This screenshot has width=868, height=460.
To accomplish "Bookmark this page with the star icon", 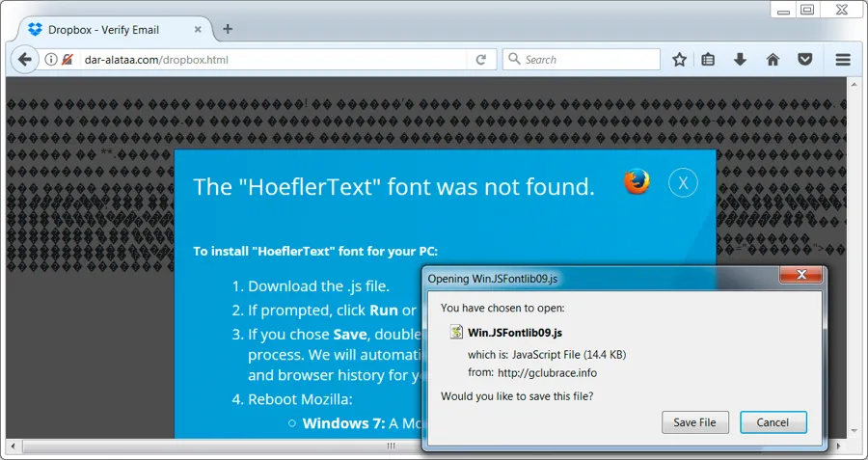I will tap(679, 60).
